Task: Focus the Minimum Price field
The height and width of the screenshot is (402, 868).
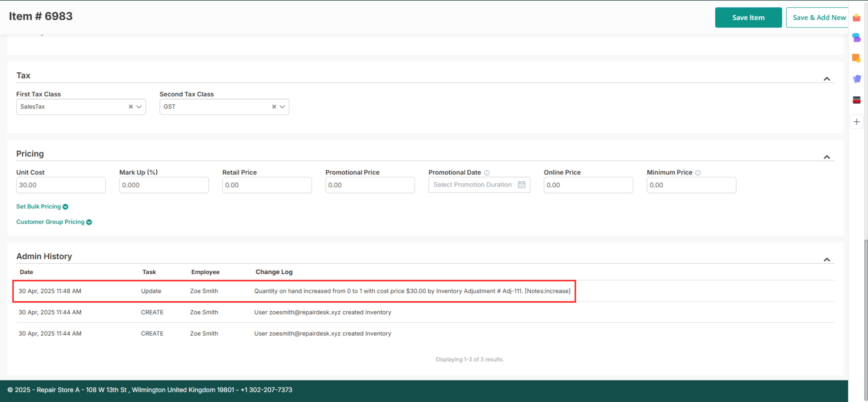Action: point(691,185)
